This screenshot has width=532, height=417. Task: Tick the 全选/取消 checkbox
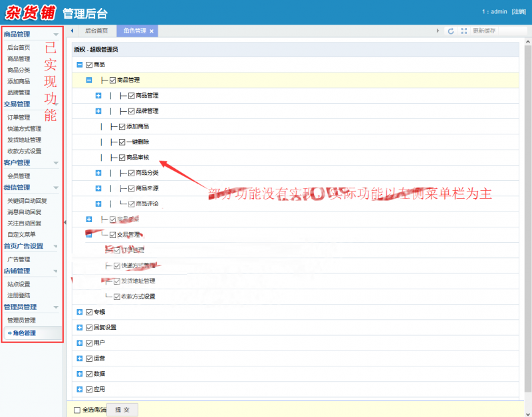tap(77, 410)
